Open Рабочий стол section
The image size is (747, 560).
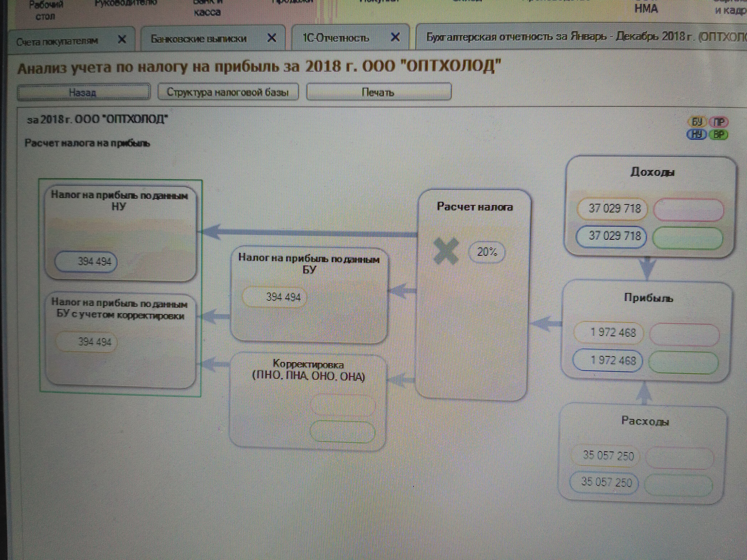click(x=45, y=10)
